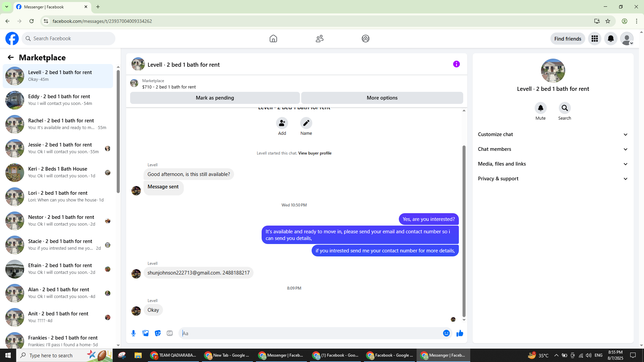Open Groups icon in top navigation
644x362 pixels.
[x=366, y=39]
